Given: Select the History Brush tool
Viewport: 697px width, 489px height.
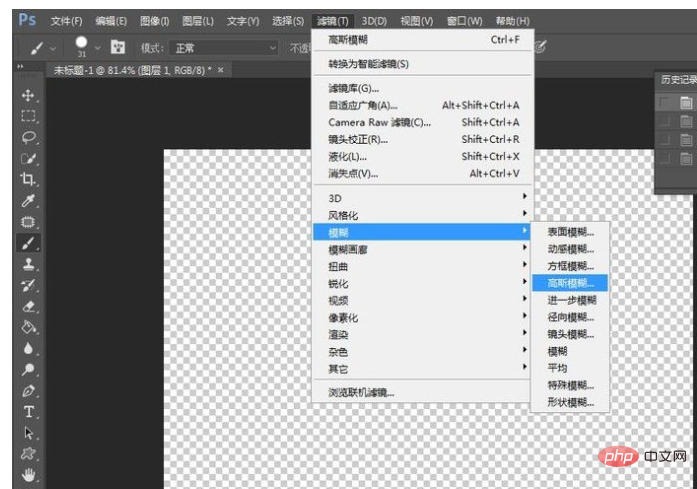Looking at the screenshot, I should pyautogui.click(x=28, y=285).
